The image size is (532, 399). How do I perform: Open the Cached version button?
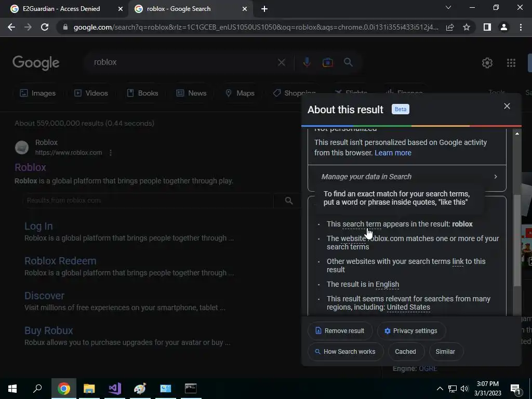point(405,352)
